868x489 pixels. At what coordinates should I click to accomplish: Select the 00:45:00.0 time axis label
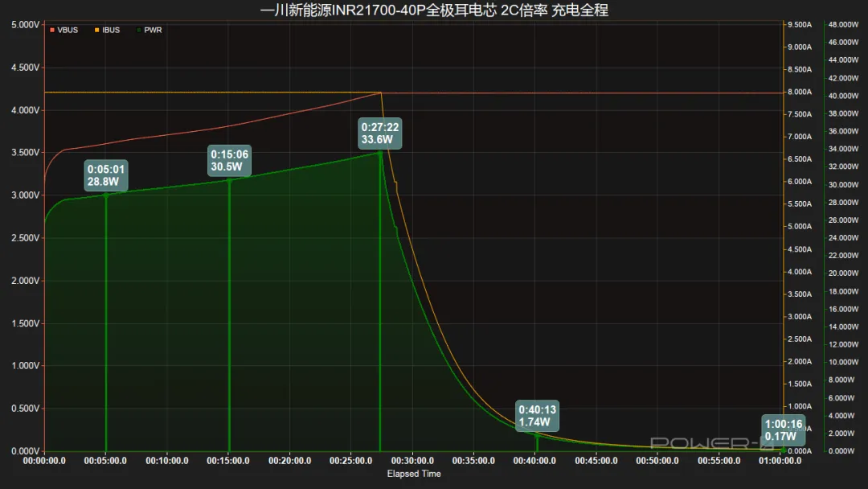tap(596, 461)
